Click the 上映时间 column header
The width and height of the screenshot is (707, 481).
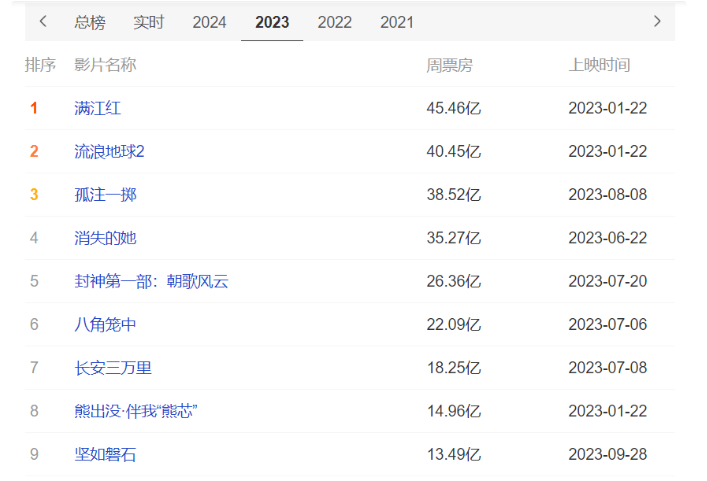click(599, 65)
